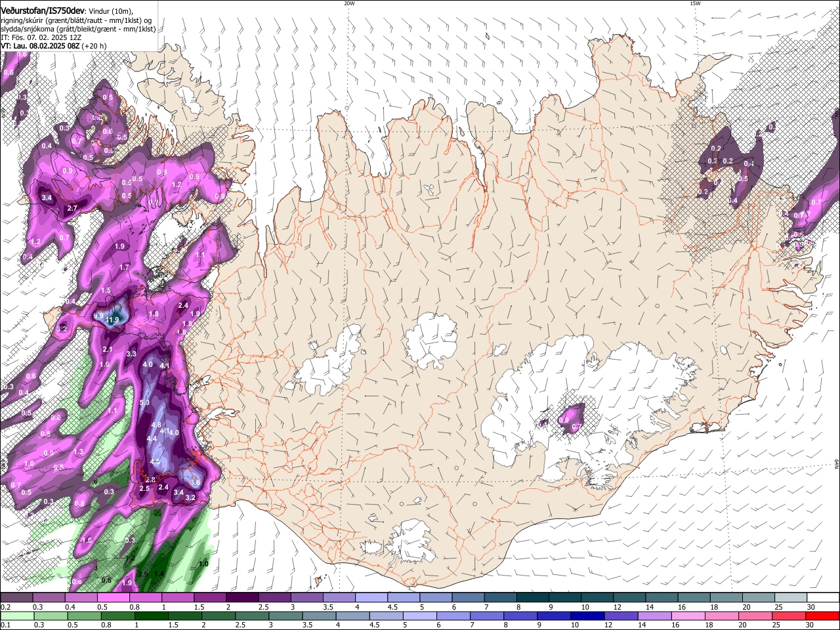Click the 15W longitude label
Screen dimensions: 840x630
tap(695, 3)
